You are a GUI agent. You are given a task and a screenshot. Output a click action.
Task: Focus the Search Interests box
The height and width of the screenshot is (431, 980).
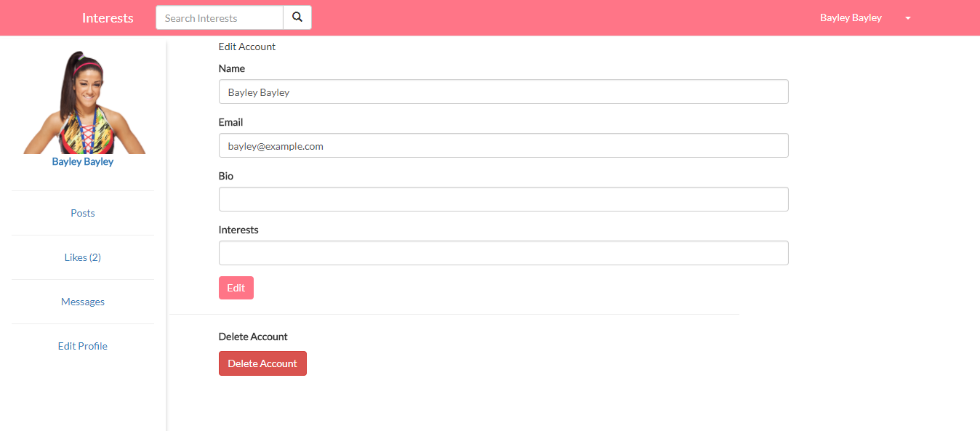[x=219, y=17]
